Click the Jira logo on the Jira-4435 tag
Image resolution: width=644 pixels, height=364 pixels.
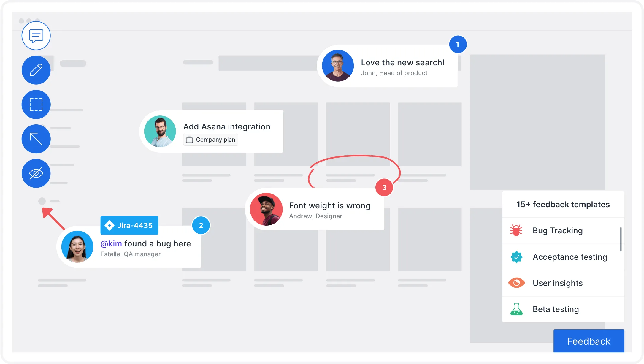110,225
